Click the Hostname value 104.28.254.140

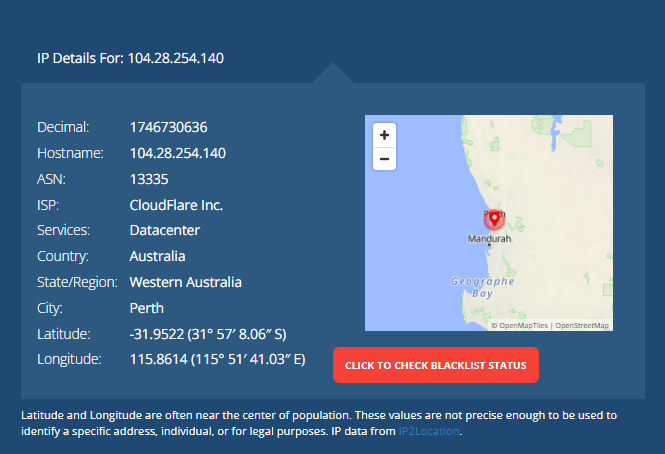click(x=178, y=153)
